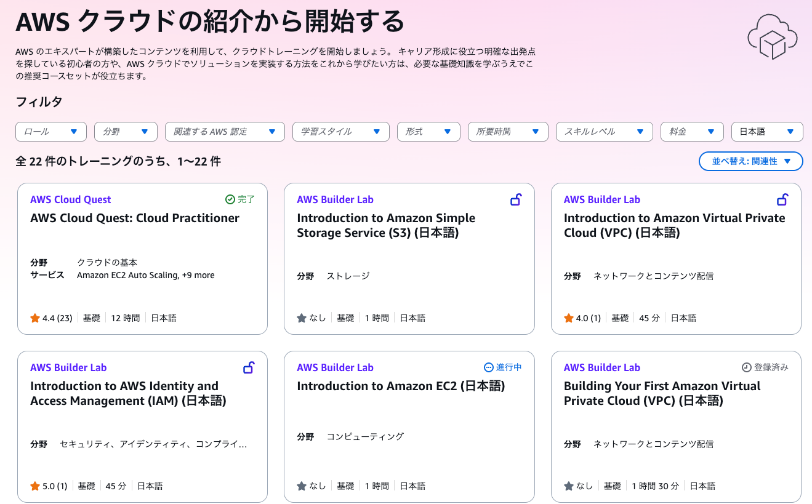Viewport: 812px width, 504px height.
Task: Click the 登録済み clock icon on the Building VPC card
Action: tap(746, 367)
